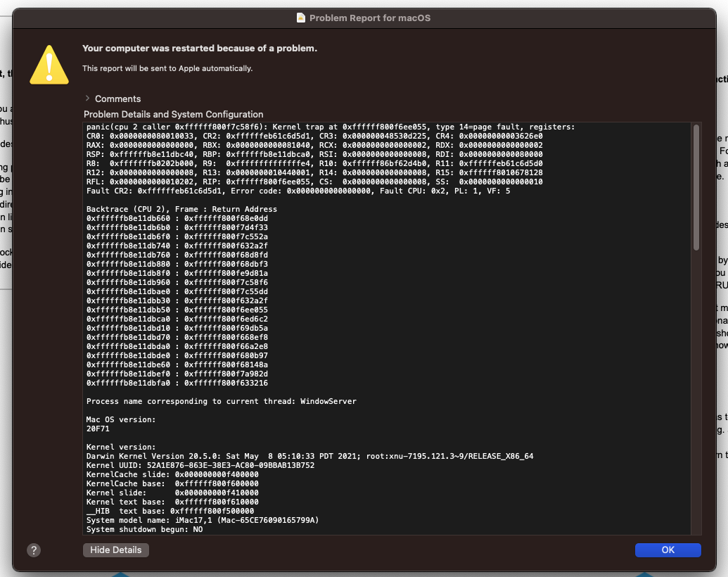Click the 'Mac OS version:' label
Screen dimensions: 728x577
[x=121, y=419]
